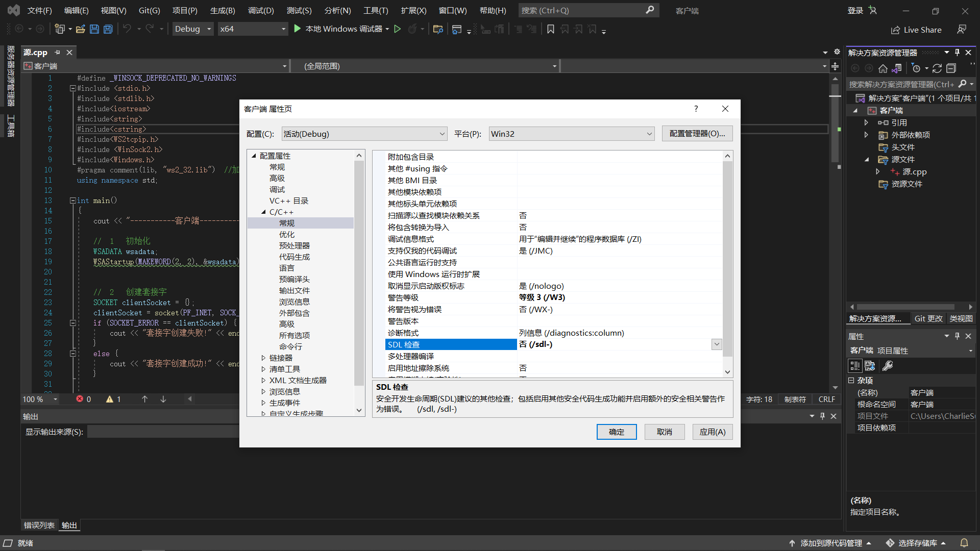Click Solution Explorer home icon

click(883, 68)
